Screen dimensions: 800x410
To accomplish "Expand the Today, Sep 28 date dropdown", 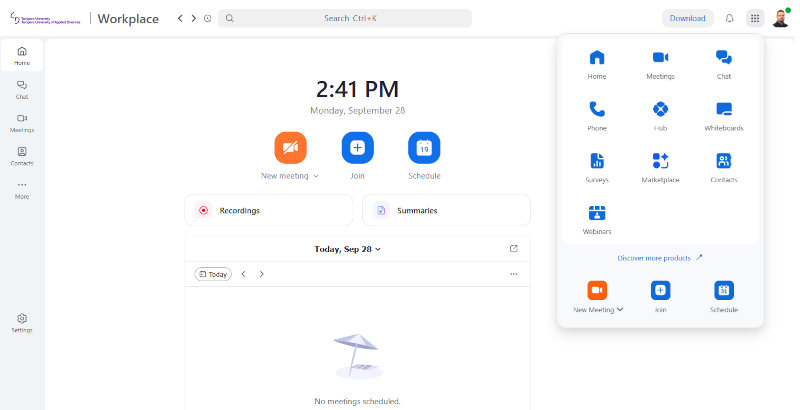I will click(x=347, y=249).
